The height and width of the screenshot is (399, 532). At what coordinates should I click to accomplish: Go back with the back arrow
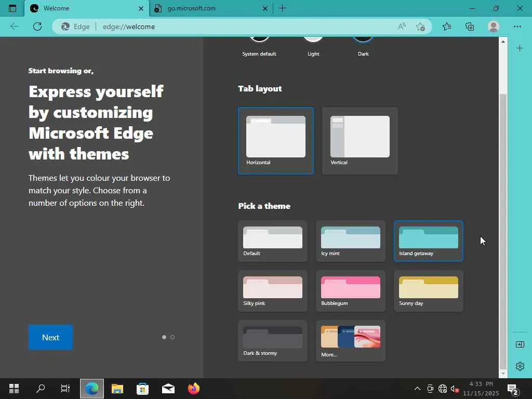click(15, 26)
